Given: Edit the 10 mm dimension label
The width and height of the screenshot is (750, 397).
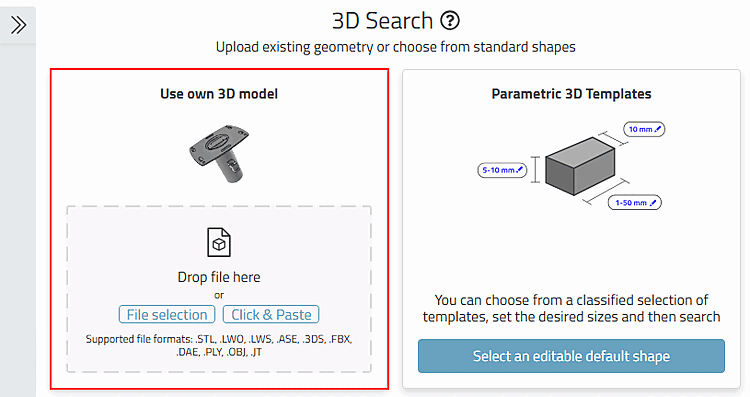Looking at the screenshot, I should tap(644, 129).
